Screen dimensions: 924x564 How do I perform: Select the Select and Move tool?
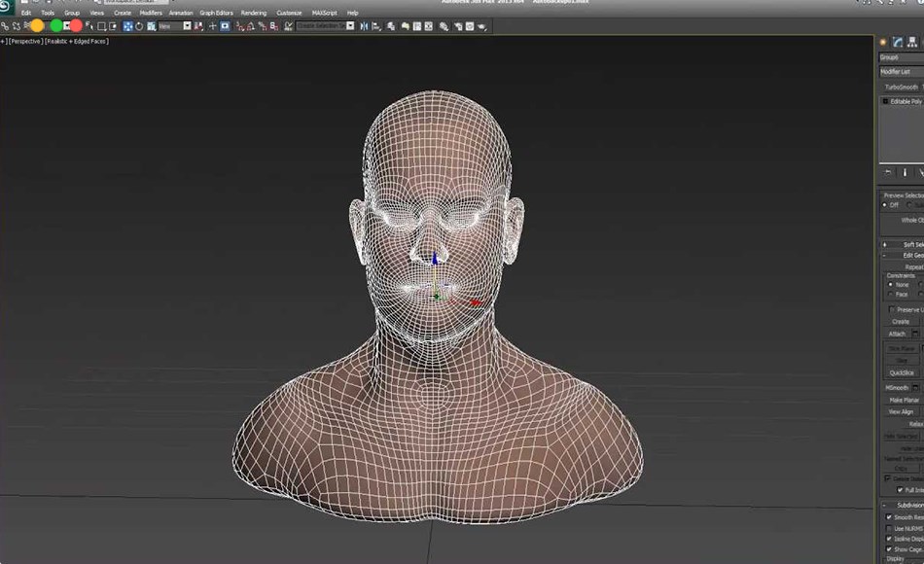pos(128,26)
